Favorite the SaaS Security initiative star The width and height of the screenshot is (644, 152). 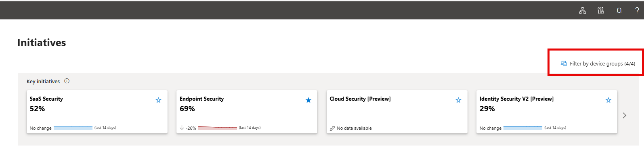coord(159,100)
